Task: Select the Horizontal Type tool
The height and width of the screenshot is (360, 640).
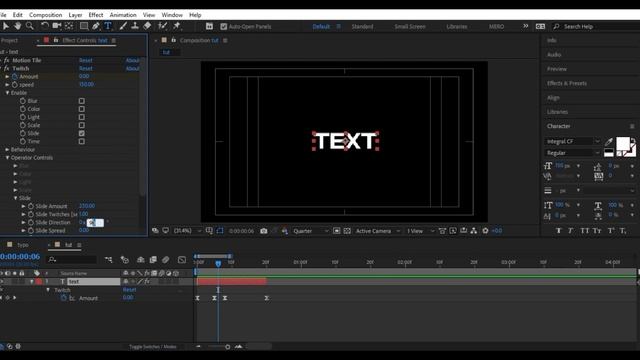Action: [x=108, y=26]
